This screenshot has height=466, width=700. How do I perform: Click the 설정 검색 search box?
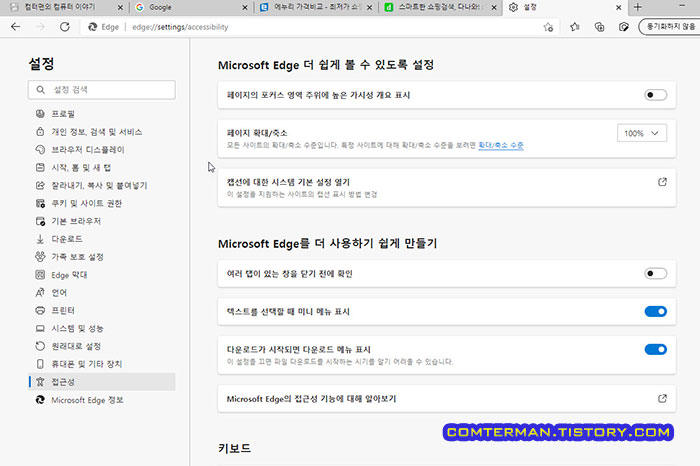tap(102, 90)
